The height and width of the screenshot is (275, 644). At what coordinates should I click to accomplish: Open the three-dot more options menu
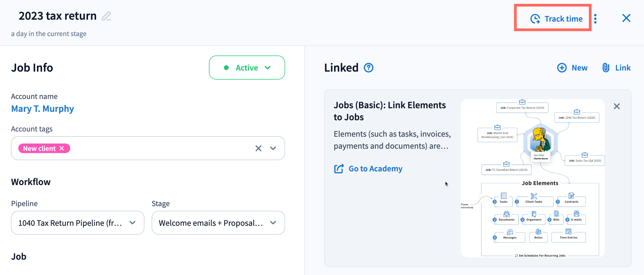[x=595, y=19]
